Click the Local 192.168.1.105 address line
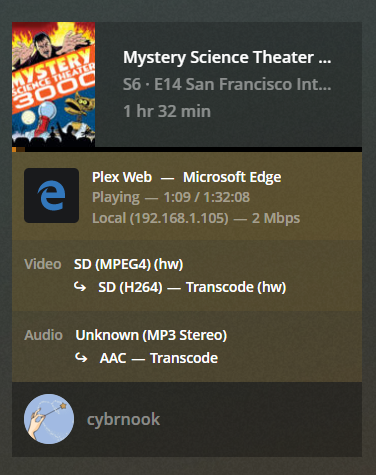The width and height of the screenshot is (376, 475). pos(196,218)
